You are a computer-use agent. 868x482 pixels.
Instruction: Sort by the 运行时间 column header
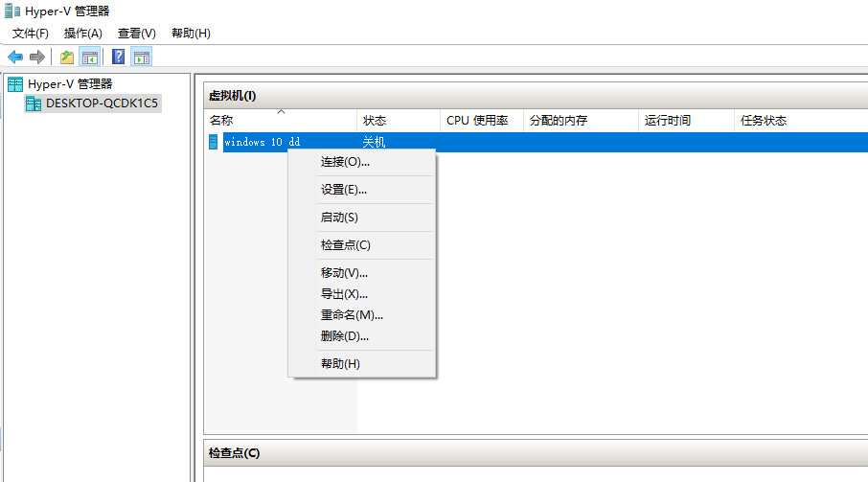(686, 120)
